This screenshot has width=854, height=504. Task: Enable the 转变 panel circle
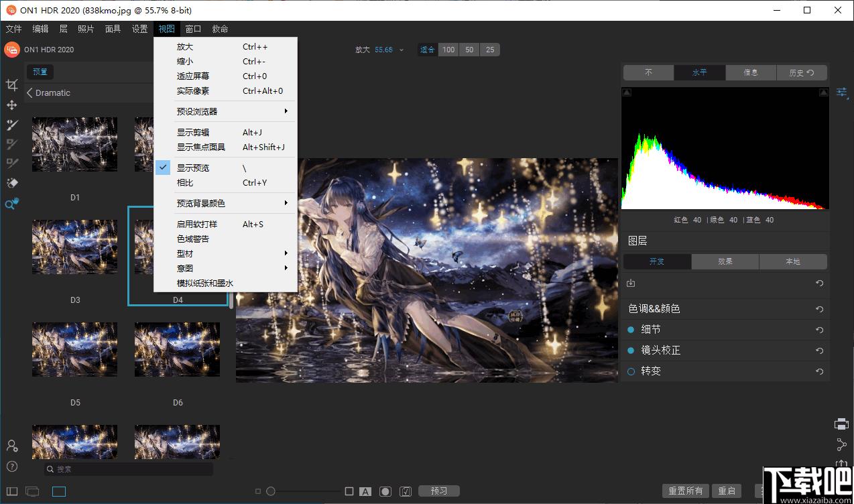click(631, 371)
